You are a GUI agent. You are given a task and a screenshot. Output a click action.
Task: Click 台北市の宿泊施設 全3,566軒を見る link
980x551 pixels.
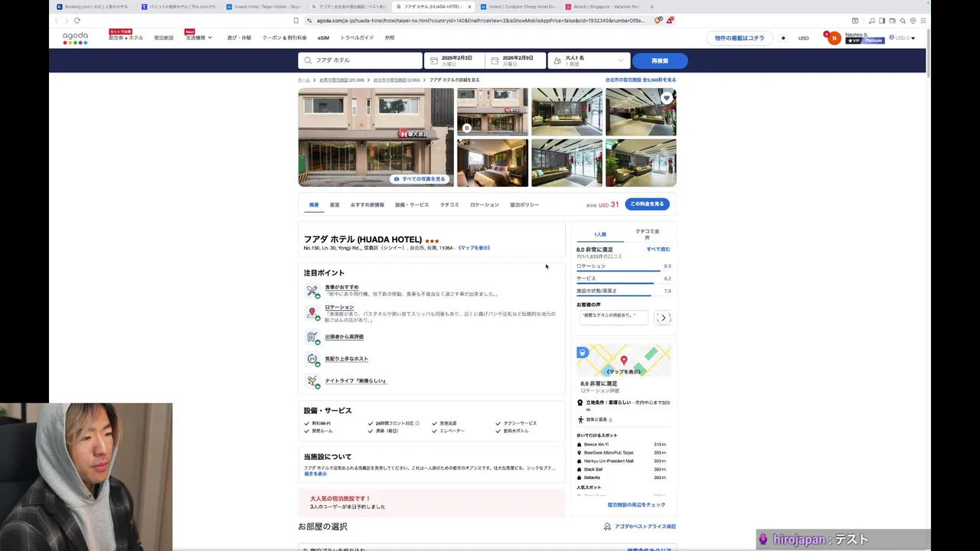point(641,80)
